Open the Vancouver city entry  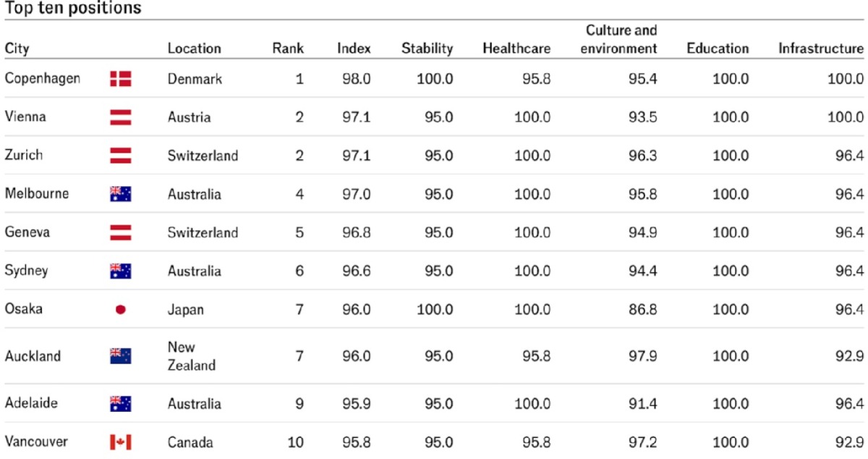36,442
